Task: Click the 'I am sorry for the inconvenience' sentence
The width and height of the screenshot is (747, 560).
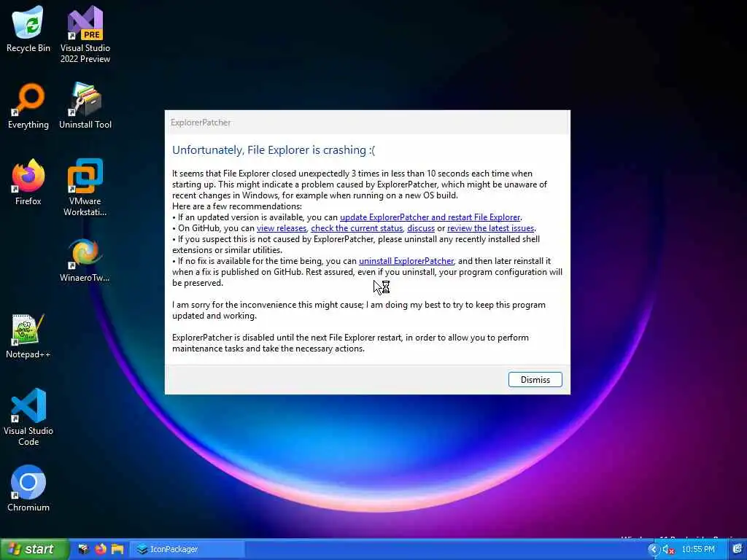Action: [359, 310]
